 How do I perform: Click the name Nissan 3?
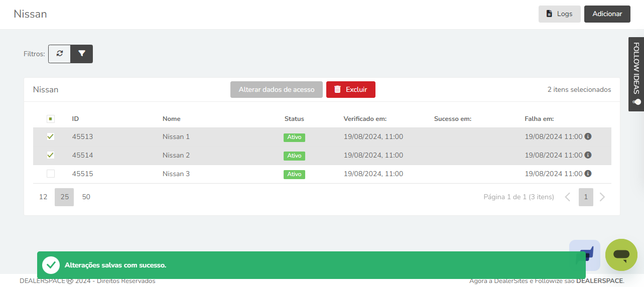pos(176,174)
